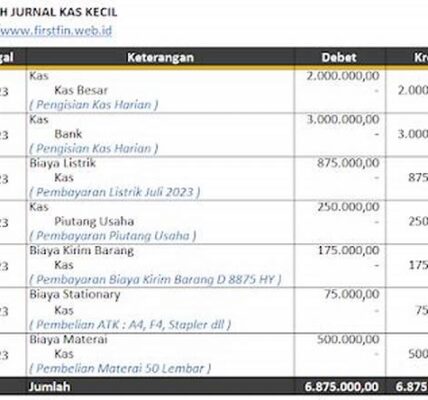Select the total debit 6.875.000,00

[342, 387]
